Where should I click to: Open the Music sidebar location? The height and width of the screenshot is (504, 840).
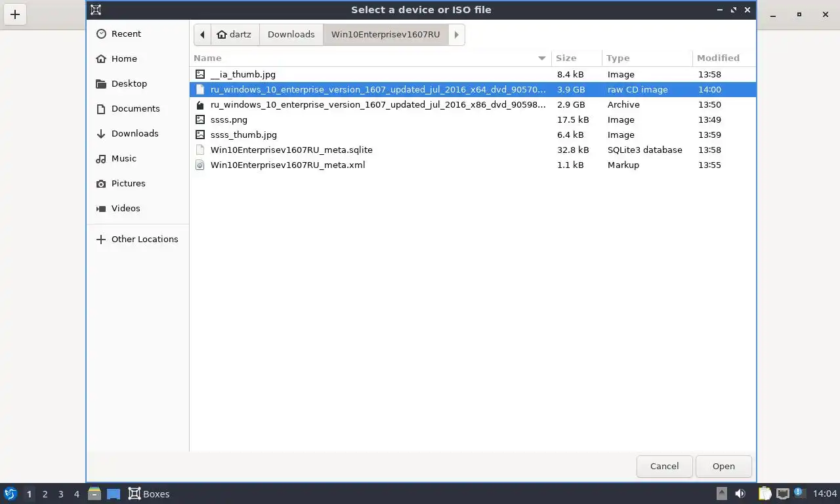(138, 158)
